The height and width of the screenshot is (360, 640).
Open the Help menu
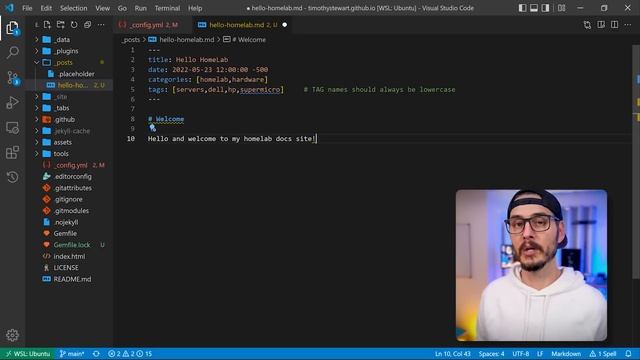coord(195,8)
